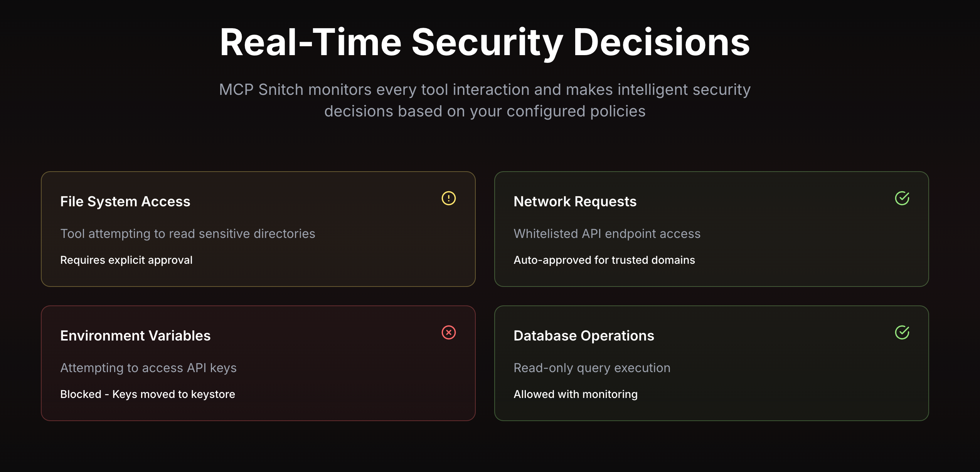This screenshot has height=472, width=980.
Task: Click the 'Requires explicit approval' status
Action: point(126,260)
